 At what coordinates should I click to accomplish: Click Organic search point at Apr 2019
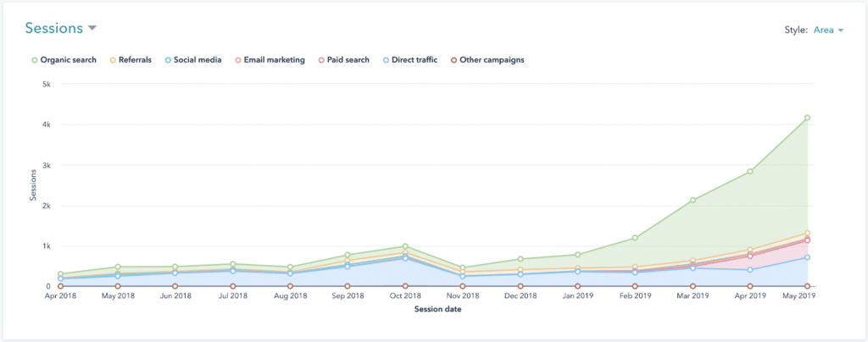(750, 172)
